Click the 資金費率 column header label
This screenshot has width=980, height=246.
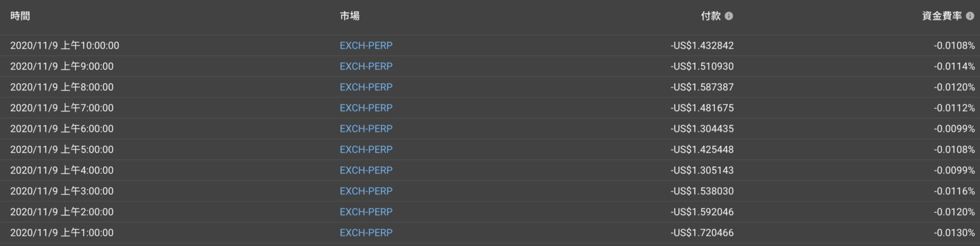(941, 16)
